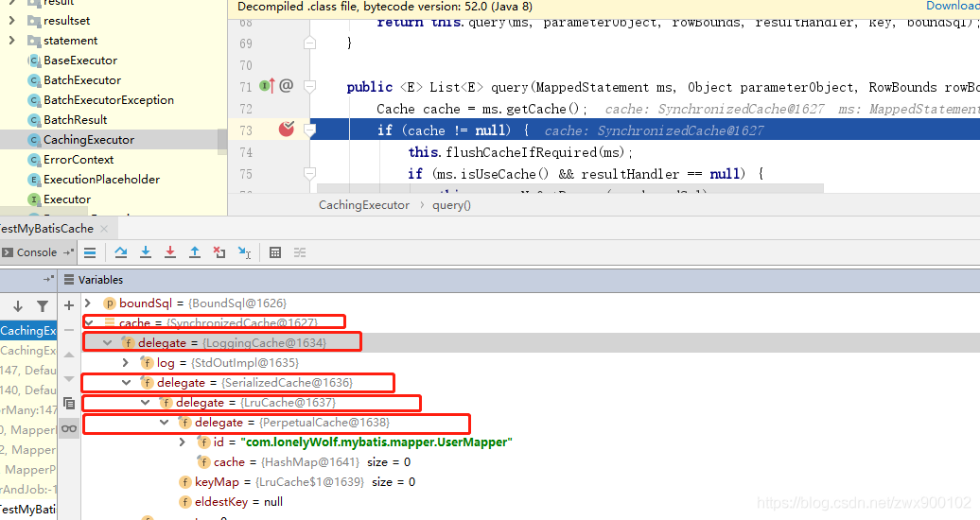Toggle the breakpoint on line 73
Screen dimensions: 980x520
click(x=287, y=130)
